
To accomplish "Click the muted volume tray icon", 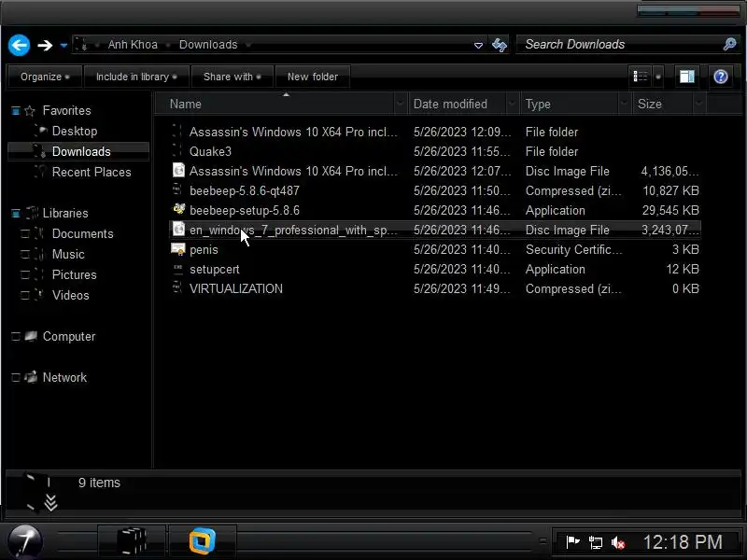I will [618, 542].
